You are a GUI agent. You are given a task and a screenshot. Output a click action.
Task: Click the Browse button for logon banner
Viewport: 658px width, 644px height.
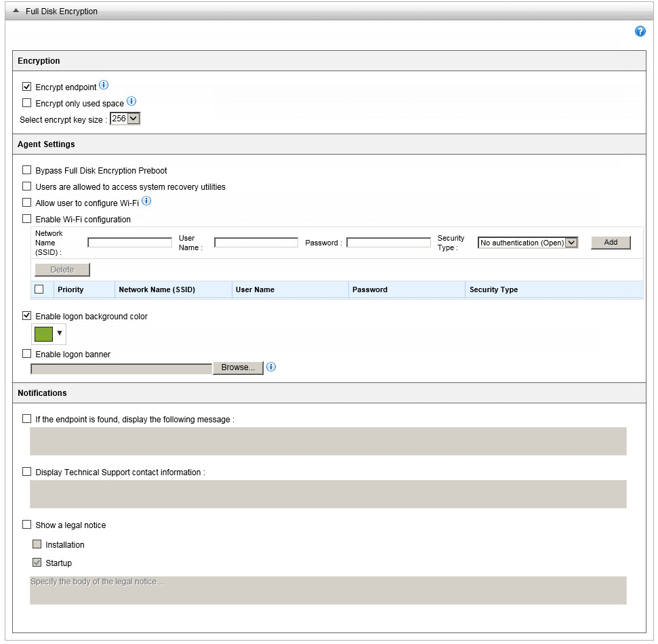point(238,367)
